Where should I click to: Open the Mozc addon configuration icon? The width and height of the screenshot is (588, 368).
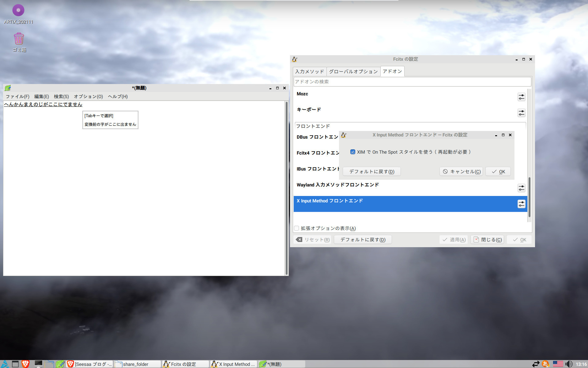(521, 97)
